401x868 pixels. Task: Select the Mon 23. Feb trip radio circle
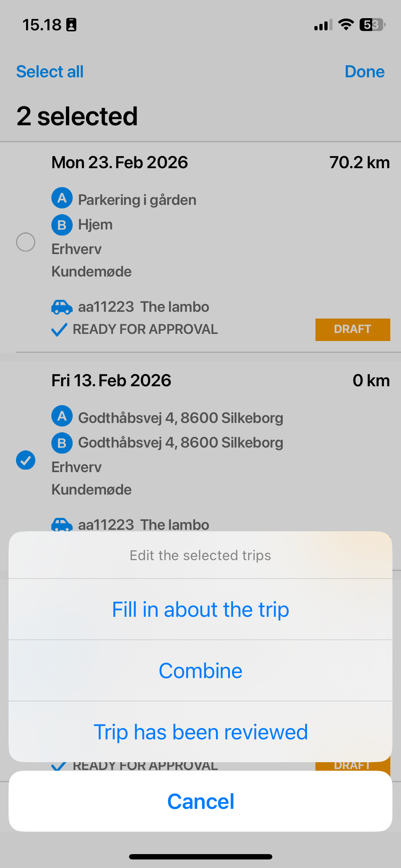[26, 242]
